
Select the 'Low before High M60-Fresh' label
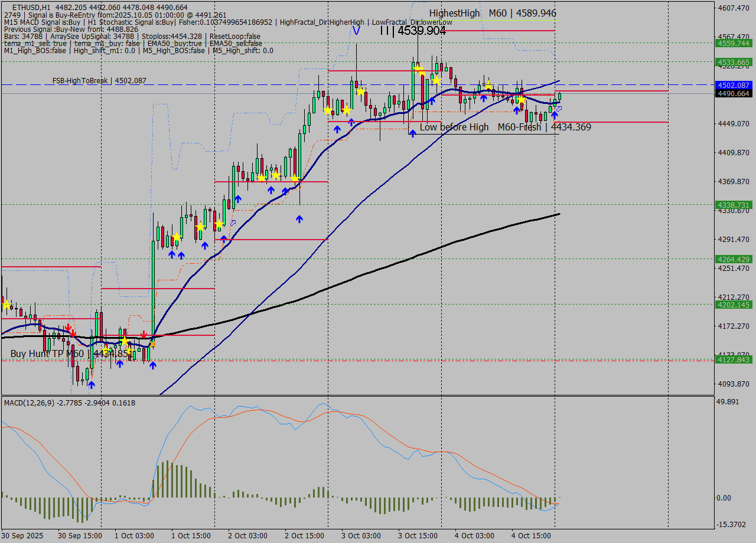click(x=505, y=127)
